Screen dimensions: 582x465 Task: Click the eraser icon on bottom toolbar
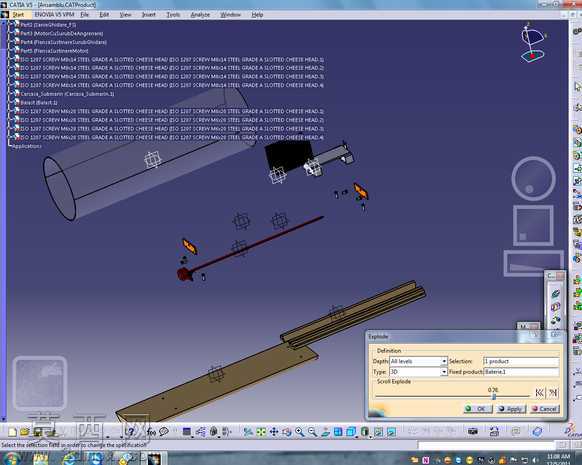click(x=537, y=432)
